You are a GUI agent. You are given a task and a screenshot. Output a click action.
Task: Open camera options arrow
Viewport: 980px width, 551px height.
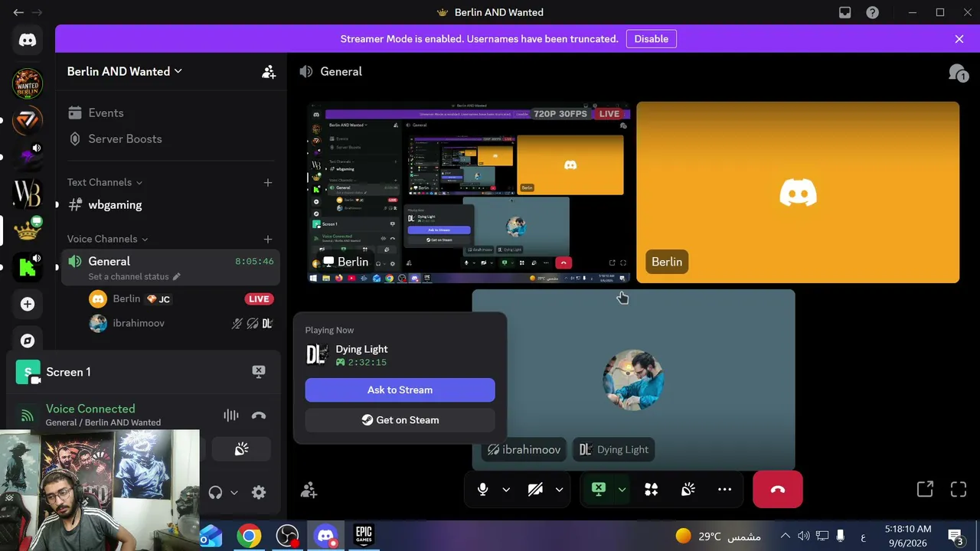click(559, 490)
